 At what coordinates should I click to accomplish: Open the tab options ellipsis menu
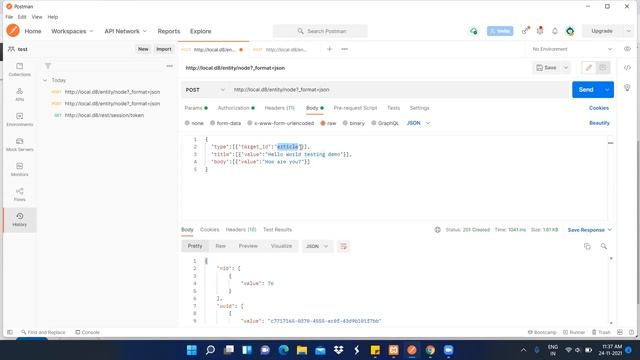point(344,49)
